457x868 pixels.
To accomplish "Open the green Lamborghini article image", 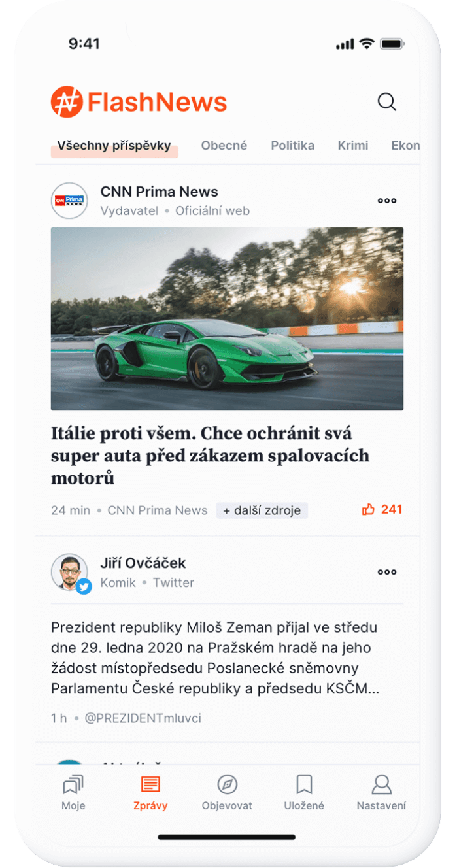I will pos(227,319).
